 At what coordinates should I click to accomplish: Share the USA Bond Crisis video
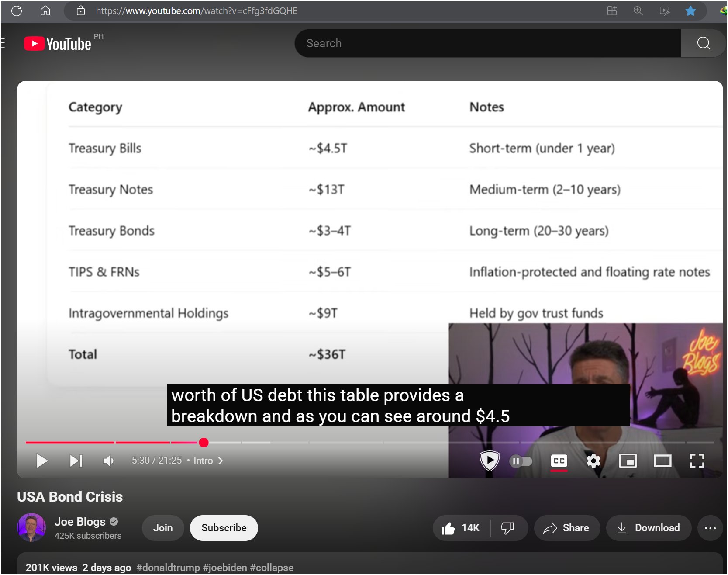coord(566,528)
